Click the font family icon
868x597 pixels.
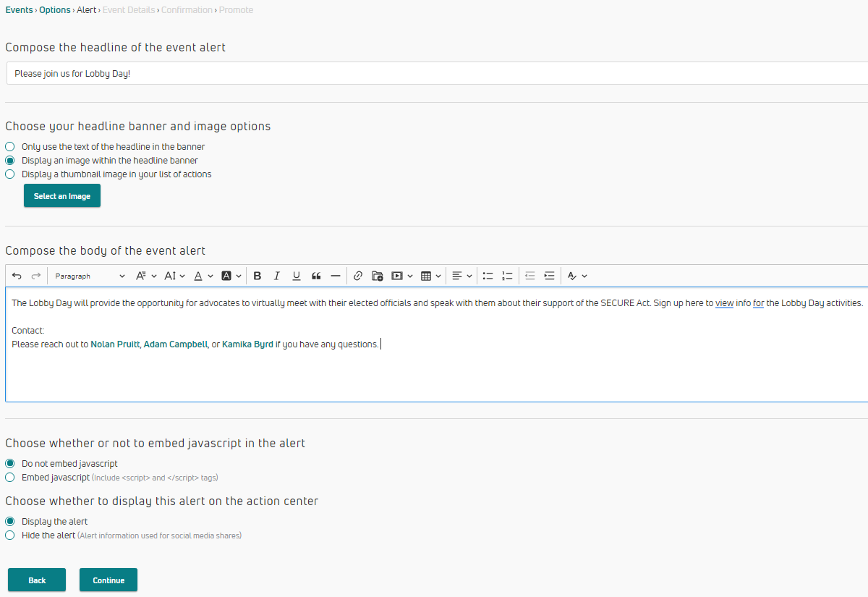click(142, 276)
